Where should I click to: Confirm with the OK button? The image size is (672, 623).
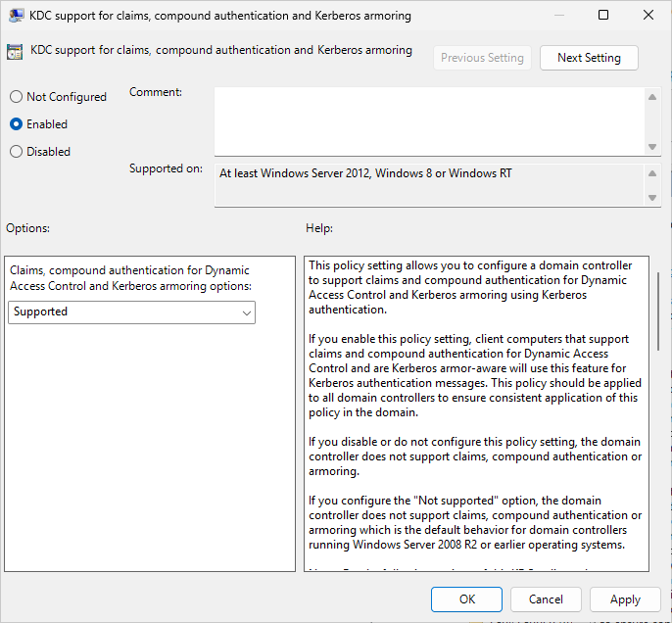click(x=466, y=599)
